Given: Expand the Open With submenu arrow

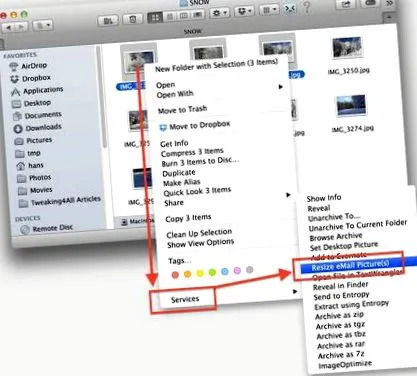Looking at the screenshot, I should 281,87.
